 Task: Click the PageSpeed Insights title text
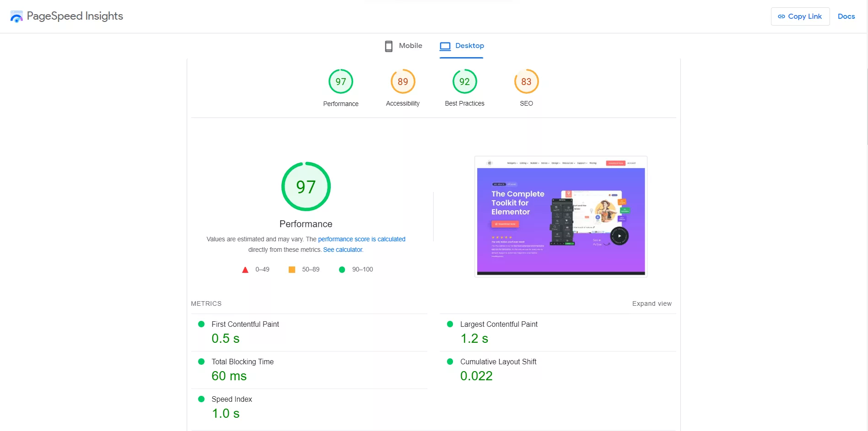pyautogui.click(x=75, y=16)
